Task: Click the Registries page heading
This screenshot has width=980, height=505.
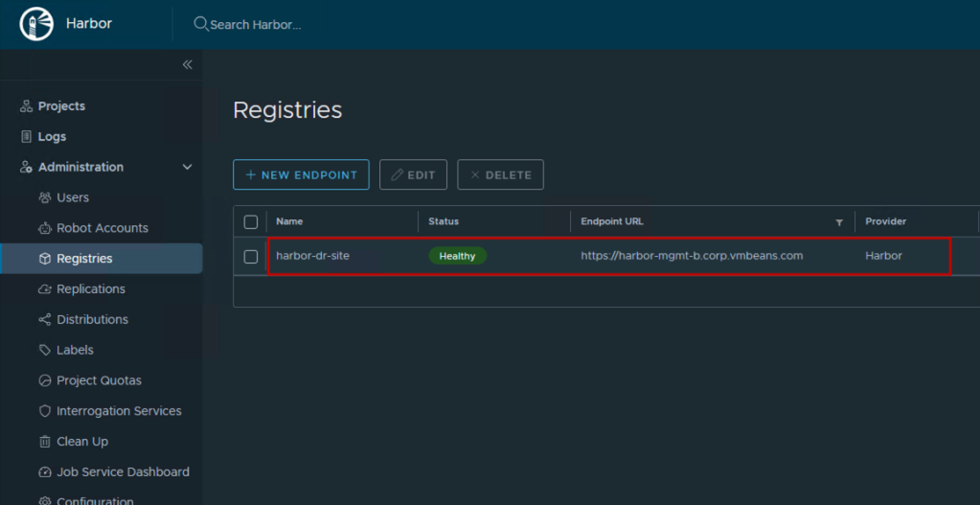Action: 287,110
